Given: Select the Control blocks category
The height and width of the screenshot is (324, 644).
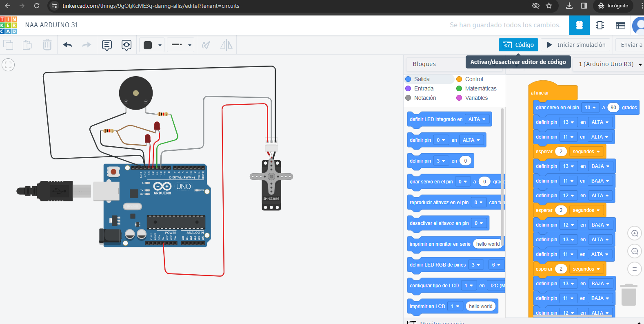Looking at the screenshot, I should click(x=473, y=79).
